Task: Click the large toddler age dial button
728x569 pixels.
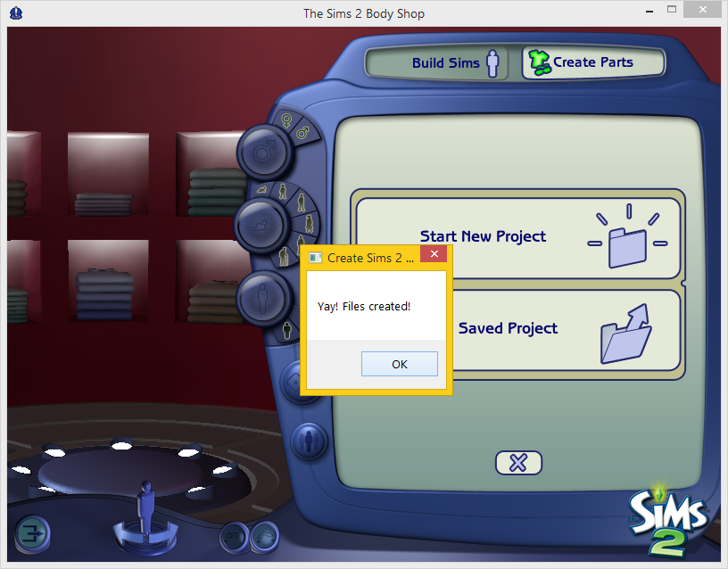Action: pyautogui.click(x=261, y=226)
